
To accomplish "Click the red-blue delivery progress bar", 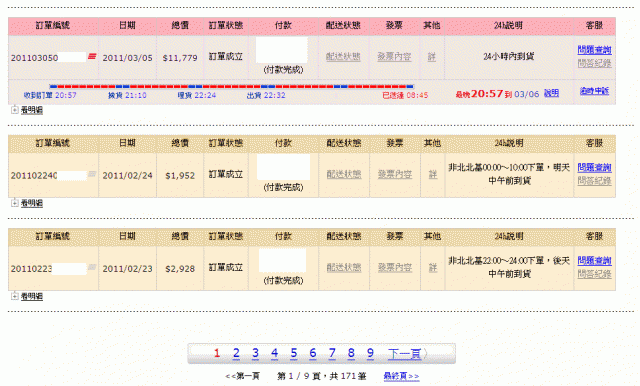I will pos(231,87).
